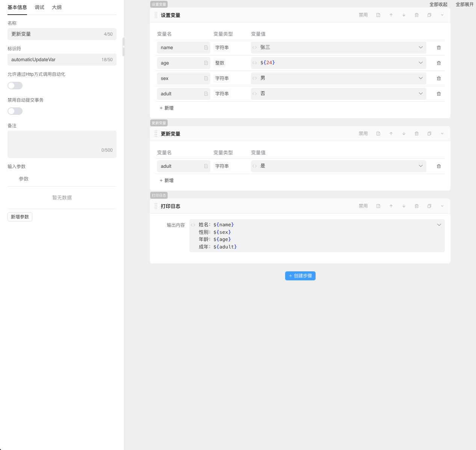Toggle 禁用自动提交事务 switch

15,111
